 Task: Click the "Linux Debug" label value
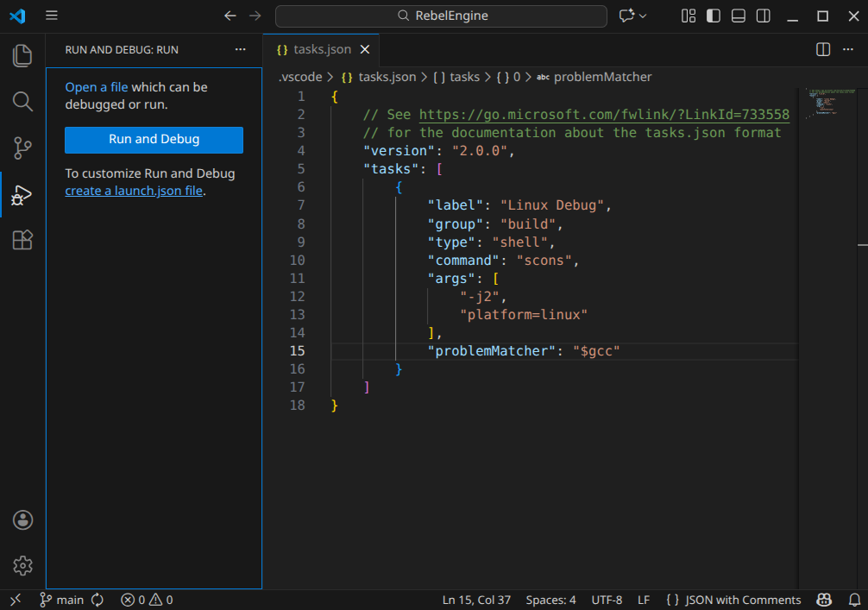coord(552,205)
